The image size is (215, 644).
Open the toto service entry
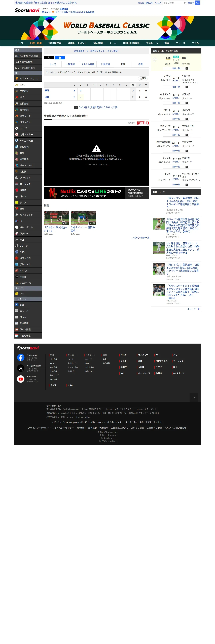(28, 294)
